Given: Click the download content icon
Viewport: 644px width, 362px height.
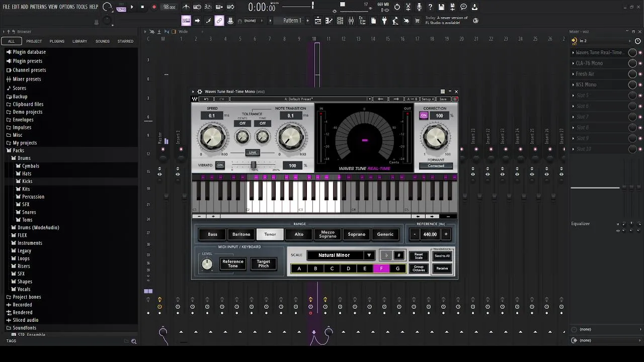Looking at the screenshot, I should pos(474,7).
